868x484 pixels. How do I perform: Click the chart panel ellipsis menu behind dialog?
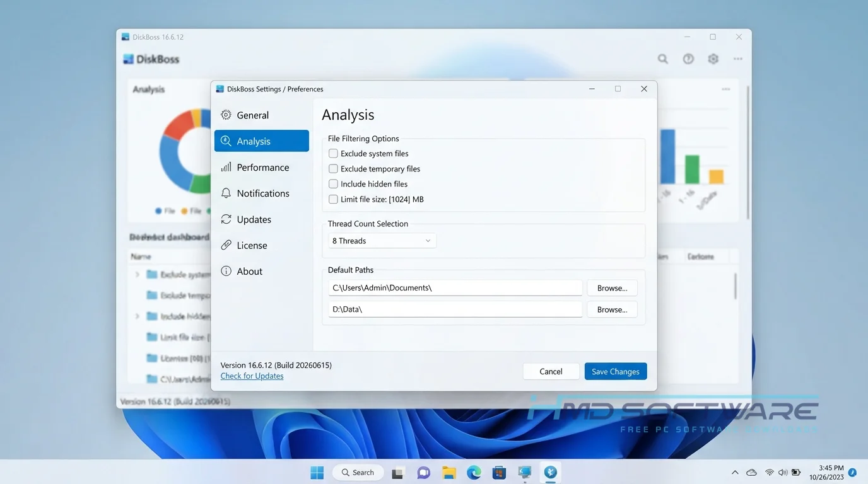pos(726,89)
